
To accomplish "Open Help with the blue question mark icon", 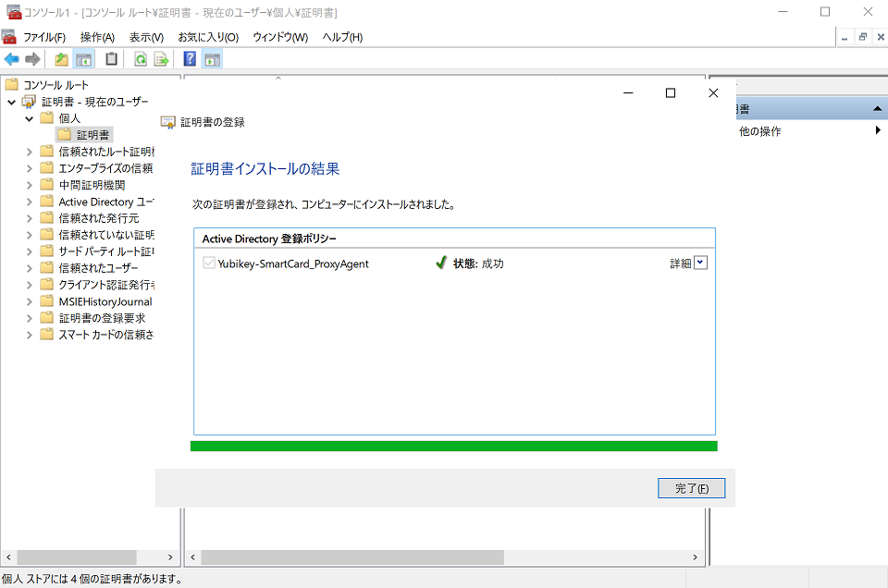I will click(x=190, y=59).
